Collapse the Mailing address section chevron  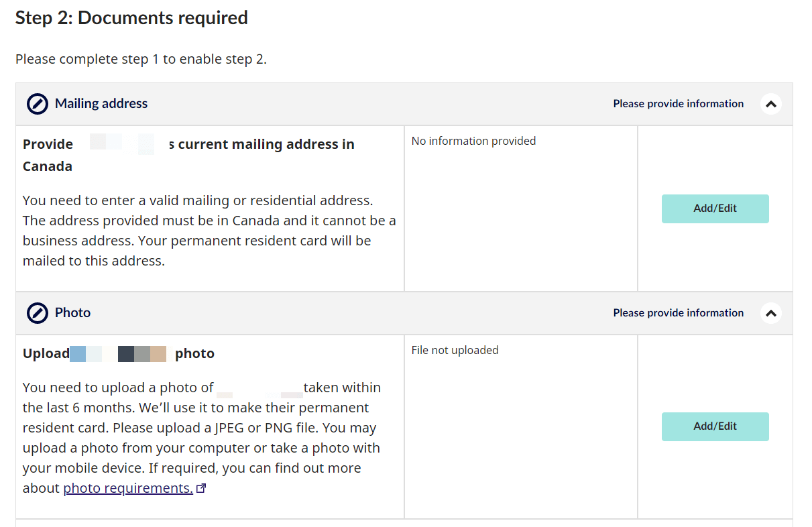pos(771,104)
